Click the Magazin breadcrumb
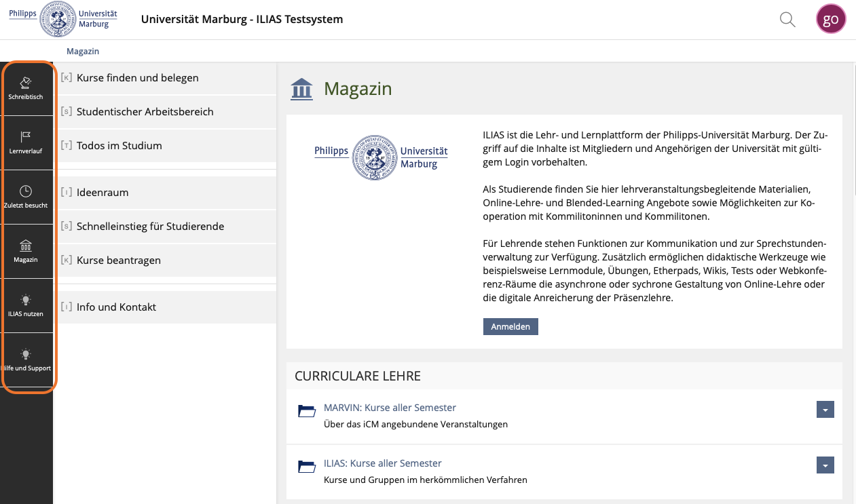 pos(83,52)
